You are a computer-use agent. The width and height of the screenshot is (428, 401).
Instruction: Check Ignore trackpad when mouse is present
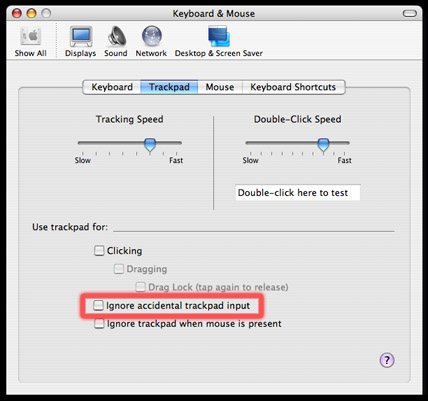click(99, 324)
